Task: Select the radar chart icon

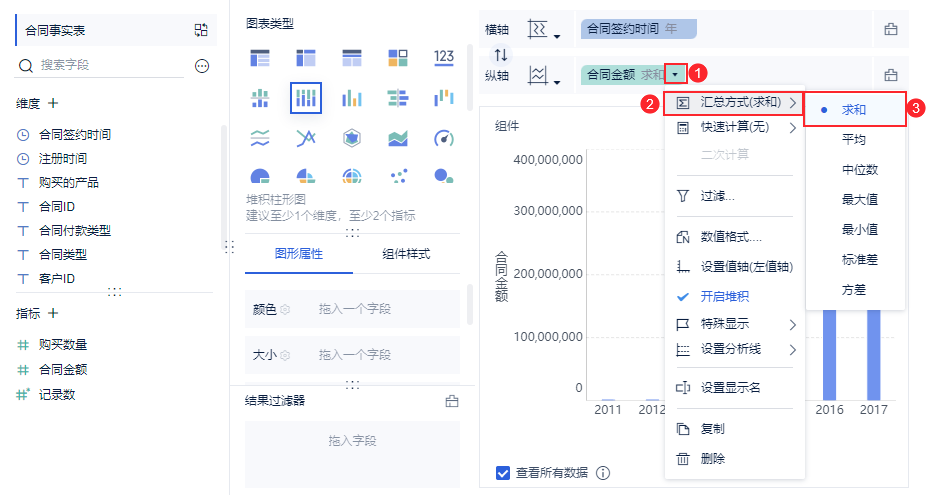Action: 352,138
